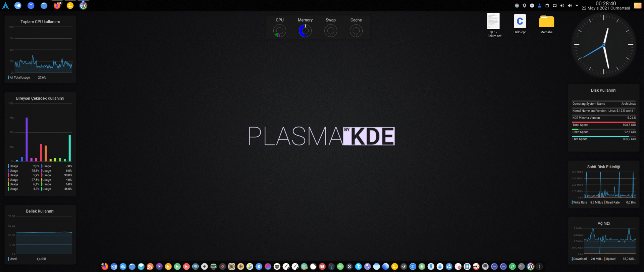Launch the purple play media player
This screenshot has width=644, height=272.
(159, 266)
